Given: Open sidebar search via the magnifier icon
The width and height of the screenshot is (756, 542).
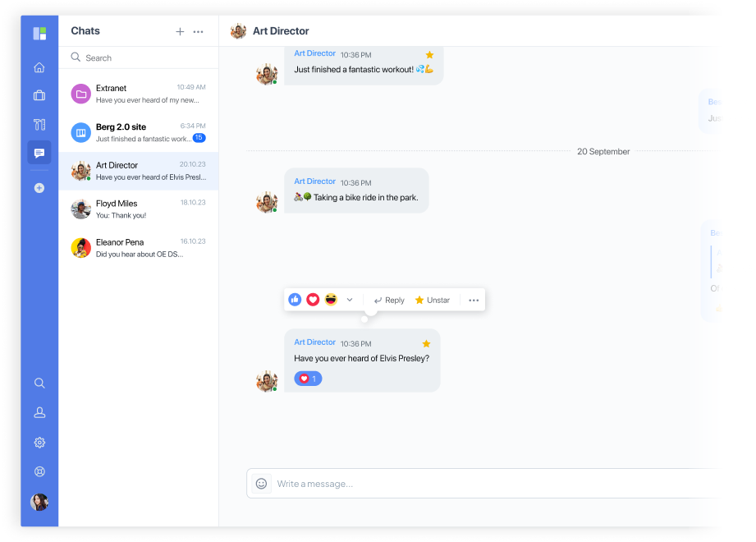Looking at the screenshot, I should click(x=39, y=383).
